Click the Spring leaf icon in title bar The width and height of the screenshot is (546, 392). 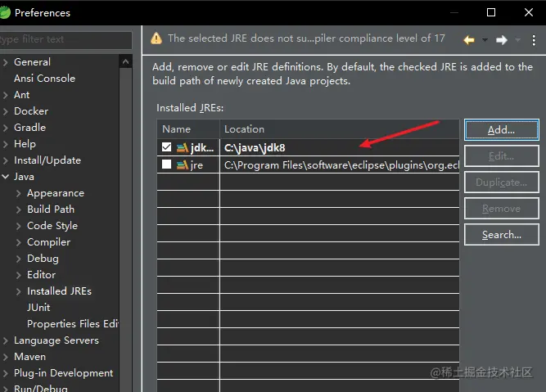coord(5,13)
